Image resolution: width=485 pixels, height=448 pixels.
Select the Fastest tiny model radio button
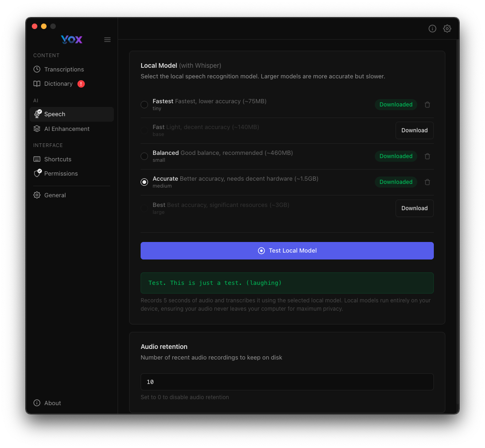144,105
